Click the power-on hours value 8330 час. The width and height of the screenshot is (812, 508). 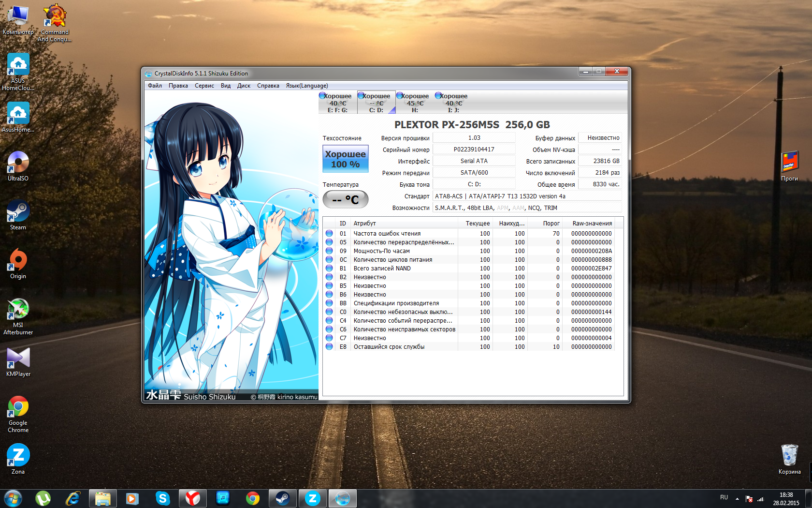pyautogui.click(x=601, y=184)
